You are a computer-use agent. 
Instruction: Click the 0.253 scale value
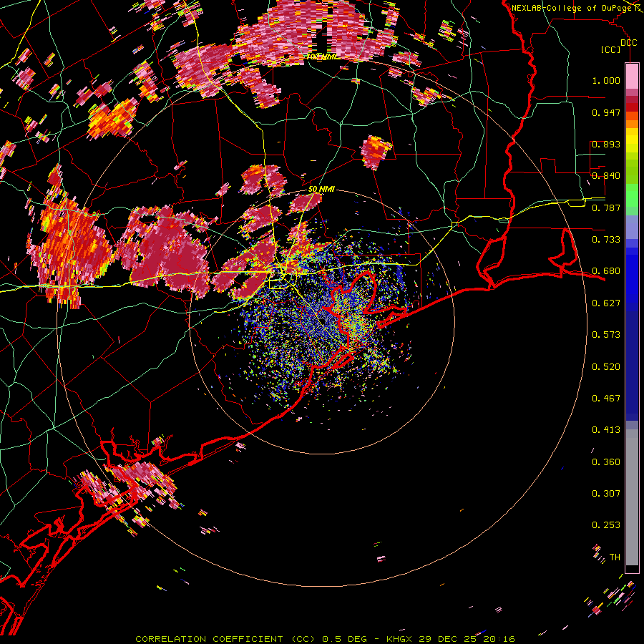[606, 525]
